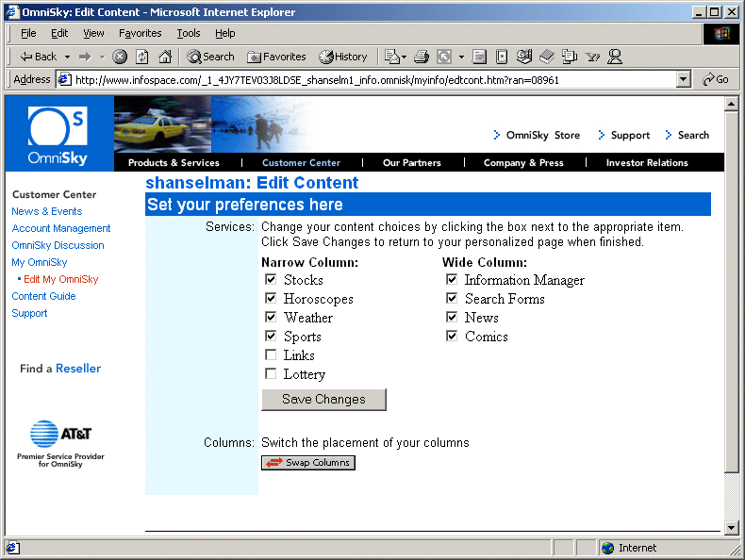The width and height of the screenshot is (745, 560).
Task: Click the Messenger person toolbar icon
Action: tap(615, 57)
